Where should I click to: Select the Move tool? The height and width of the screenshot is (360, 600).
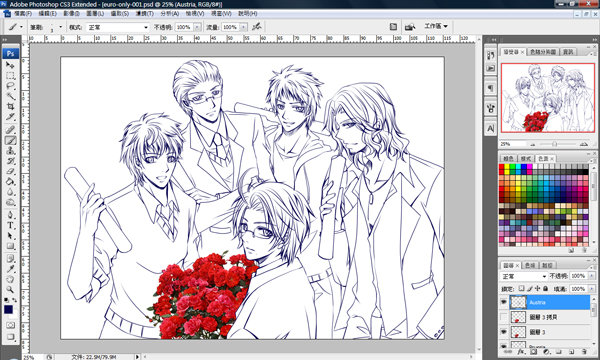point(10,65)
